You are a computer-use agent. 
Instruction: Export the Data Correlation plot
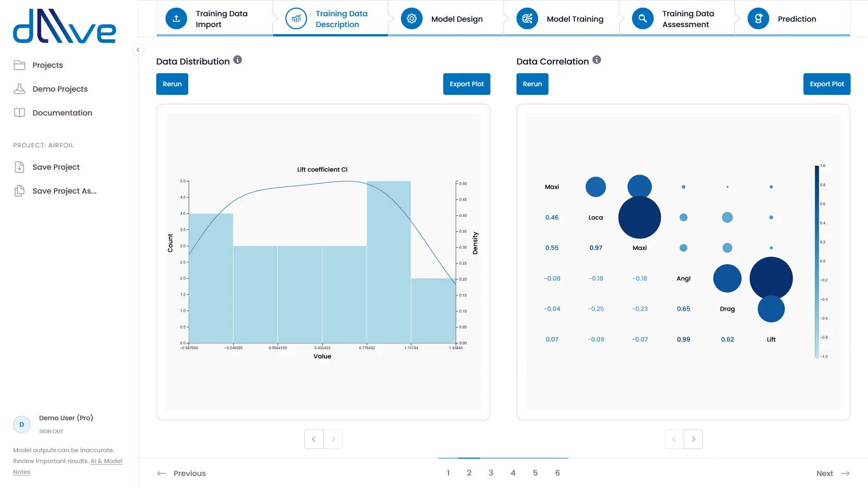[827, 84]
